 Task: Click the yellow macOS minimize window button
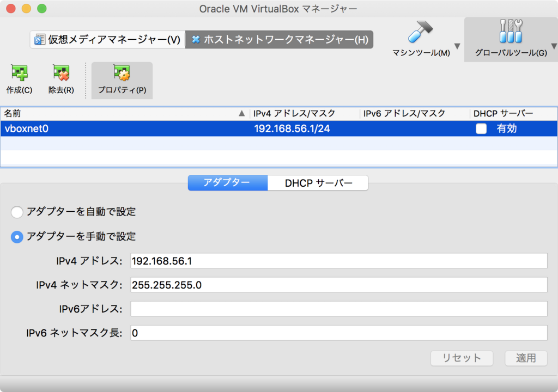click(x=26, y=9)
